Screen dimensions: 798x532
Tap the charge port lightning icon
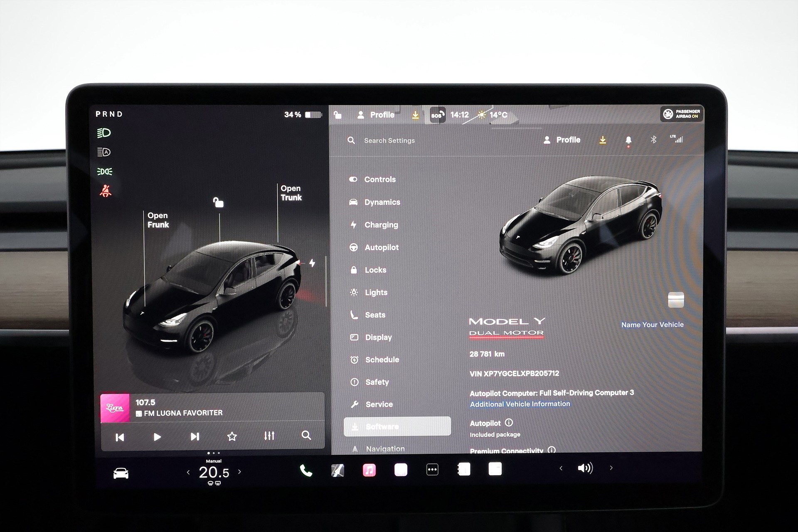(x=312, y=263)
